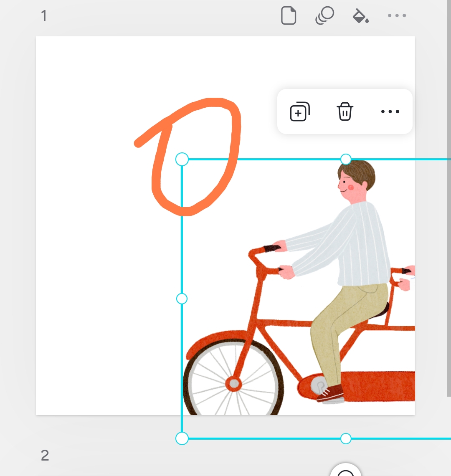Delete the selected image using the trash icon

(345, 111)
